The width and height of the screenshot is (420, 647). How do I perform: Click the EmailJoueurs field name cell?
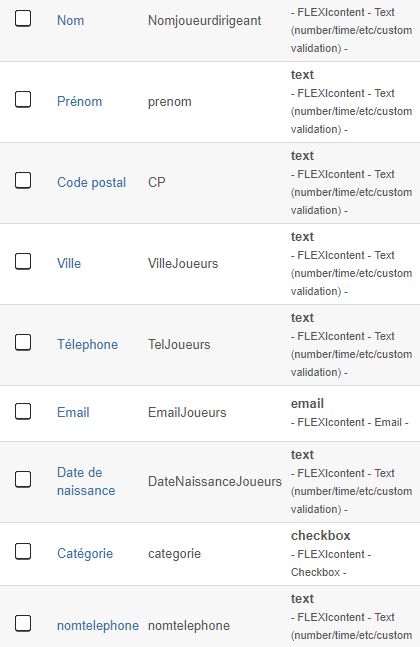click(x=187, y=412)
